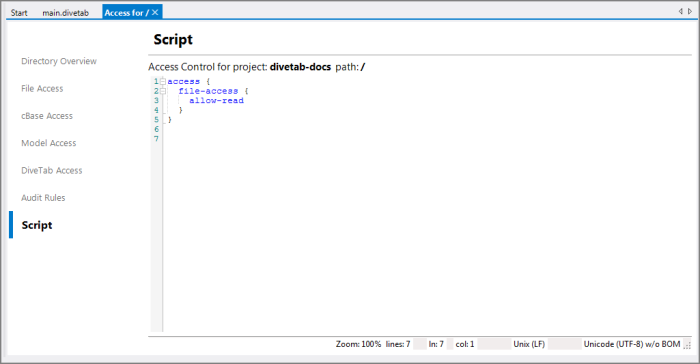Open the main.divetab tab
The image size is (700, 364).
pos(66,13)
